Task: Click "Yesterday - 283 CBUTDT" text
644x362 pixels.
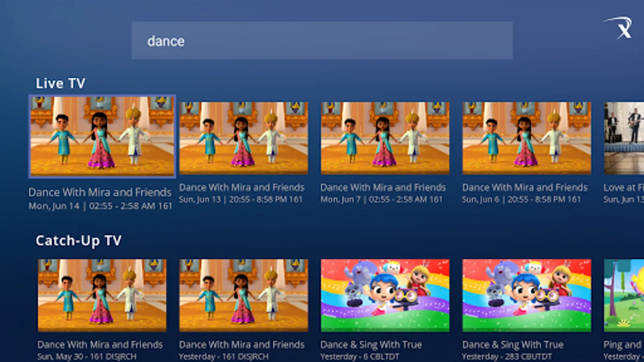Action: 507,357
